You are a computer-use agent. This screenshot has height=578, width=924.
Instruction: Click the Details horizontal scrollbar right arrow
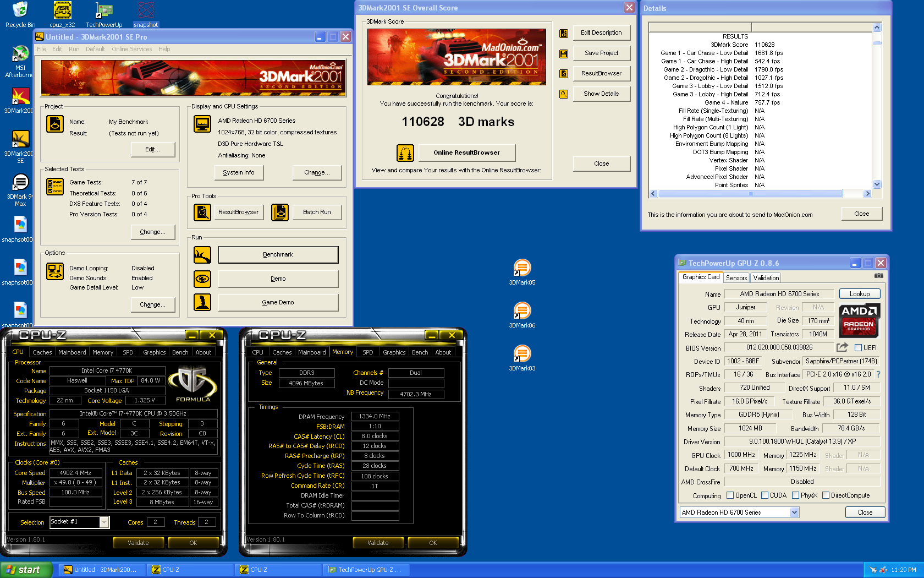867,194
